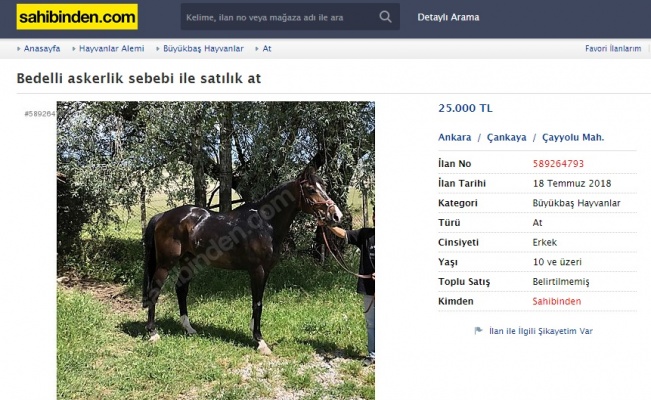Click the Ankara location link
This screenshot has height=400, width=651.
point(455,137)
